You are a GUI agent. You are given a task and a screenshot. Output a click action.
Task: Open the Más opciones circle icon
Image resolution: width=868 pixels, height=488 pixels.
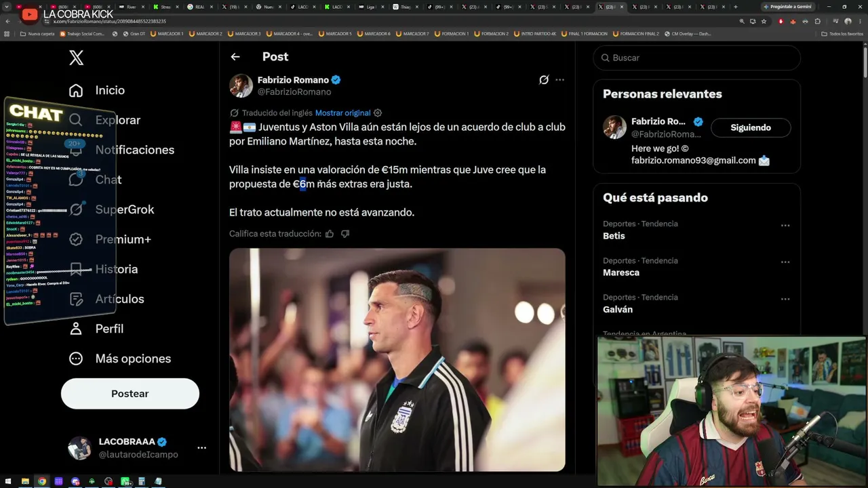point(76,359)
